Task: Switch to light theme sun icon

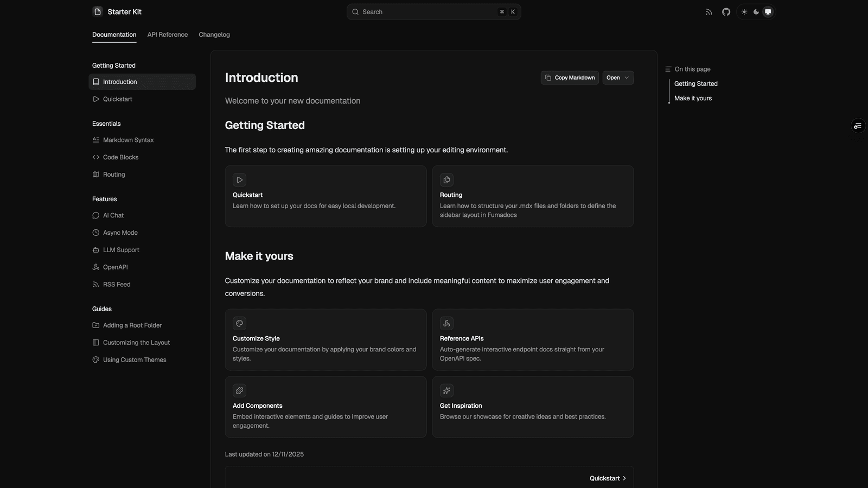Action: point(744,12)
